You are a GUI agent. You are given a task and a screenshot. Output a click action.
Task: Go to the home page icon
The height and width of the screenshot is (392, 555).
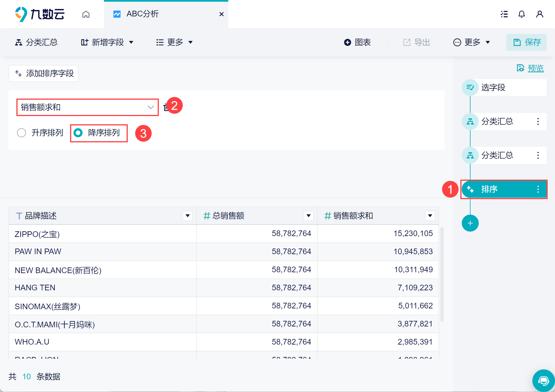coord(86,14)
